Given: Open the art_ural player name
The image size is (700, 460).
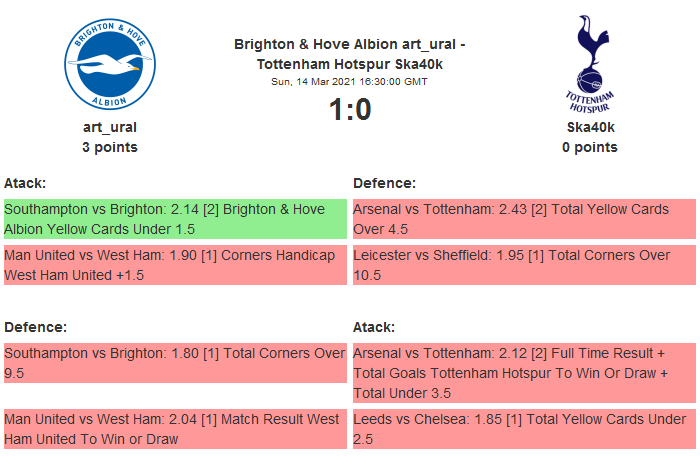Looking at the screenshot, I should pos(110,127).
